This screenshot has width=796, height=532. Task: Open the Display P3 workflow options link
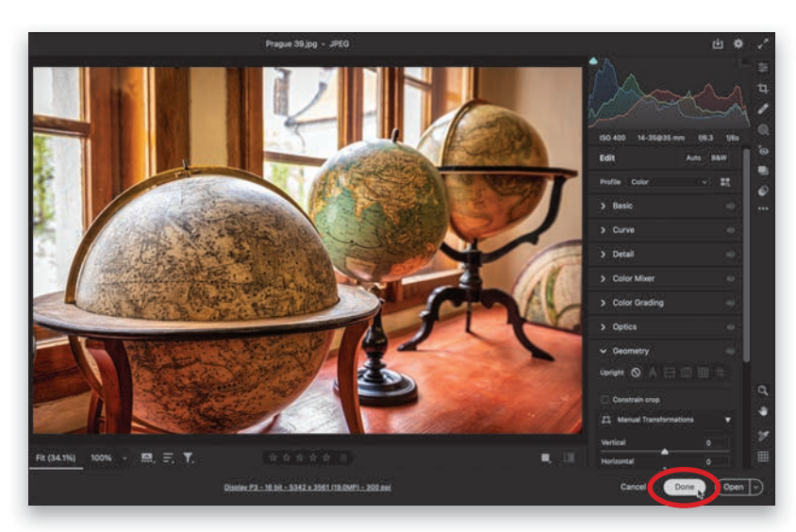[307, 487]
